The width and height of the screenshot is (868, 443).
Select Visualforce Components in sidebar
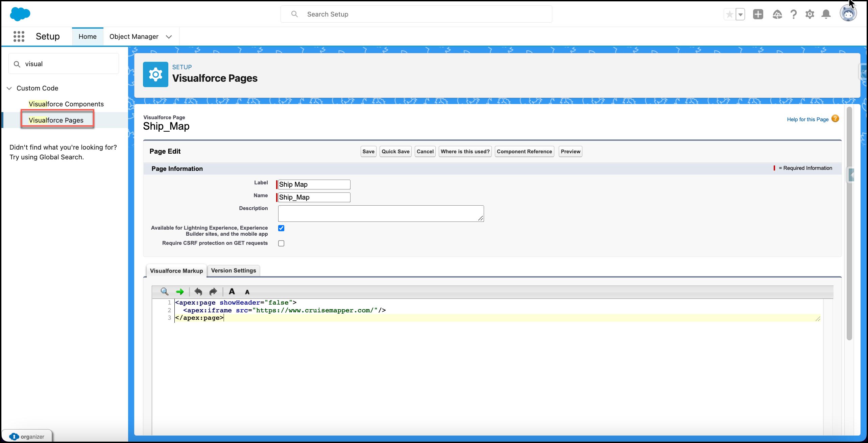tap(66, 104)
